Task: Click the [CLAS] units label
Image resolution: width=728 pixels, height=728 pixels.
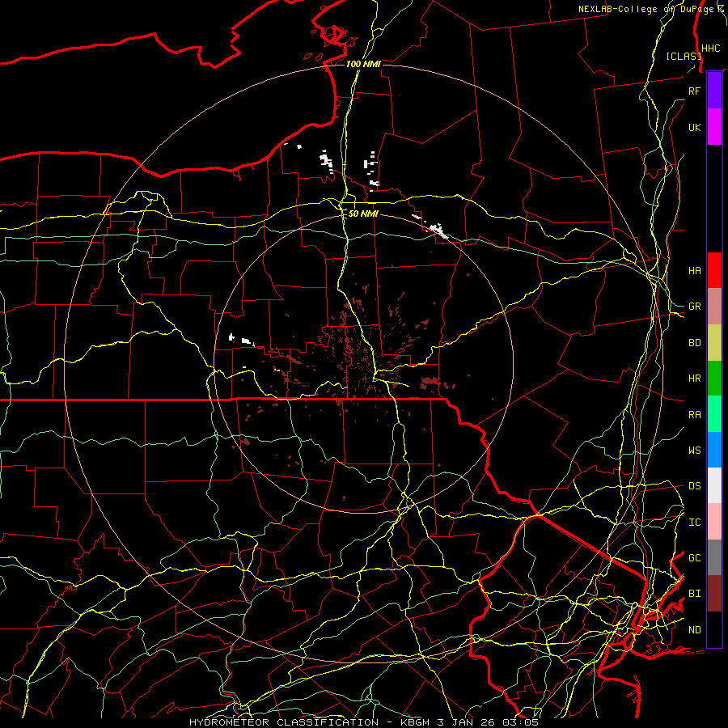Action: [x=684, y=56]
